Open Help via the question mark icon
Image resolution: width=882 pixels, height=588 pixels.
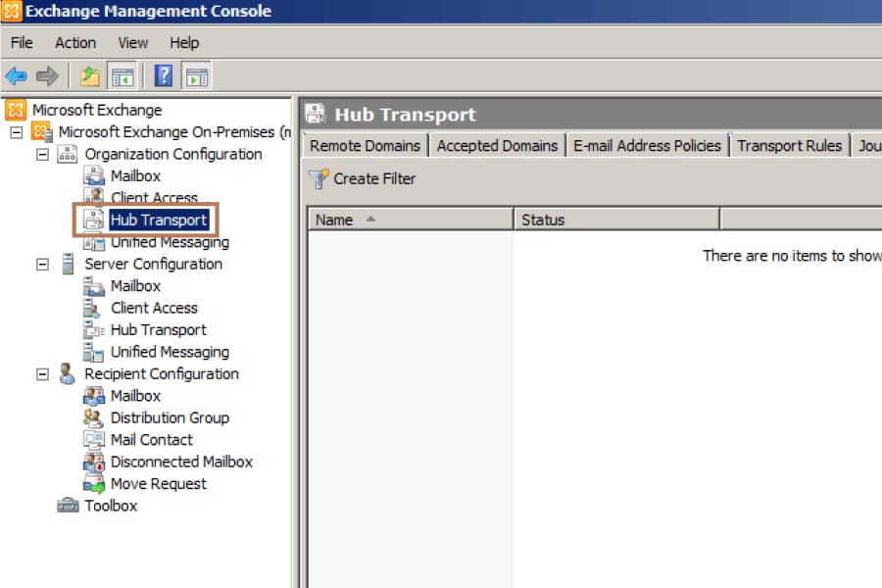(x=164, y=75)
